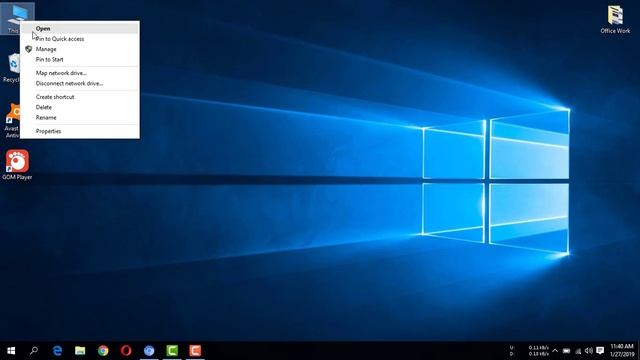Switch to the green Camtasia taskbar app
The width and height of the screenshot is (640, 360).
click(x=172, y=351)
